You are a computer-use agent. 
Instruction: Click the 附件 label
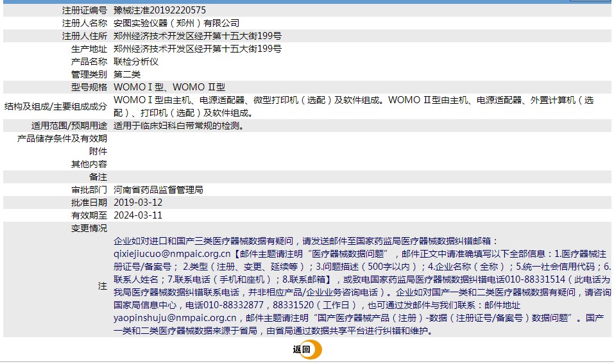point(98,151)
